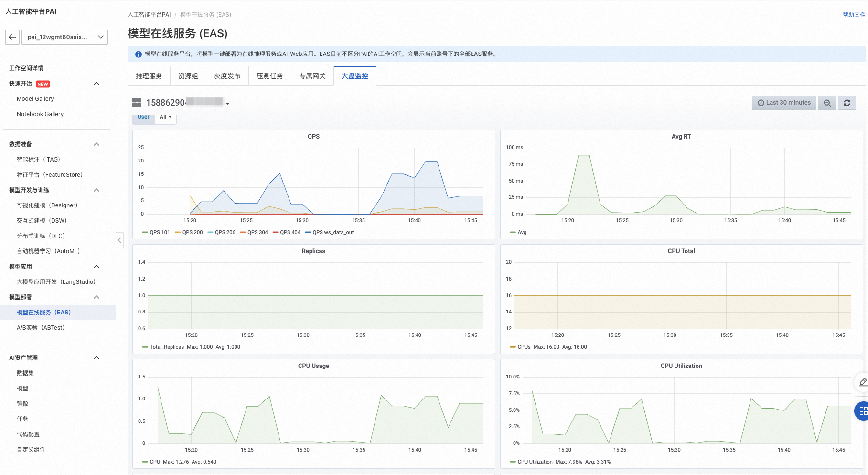Click the QPS panel title
Image resolution: width=868 pixels, height=475 pixels.
click(x=313, y=137)
